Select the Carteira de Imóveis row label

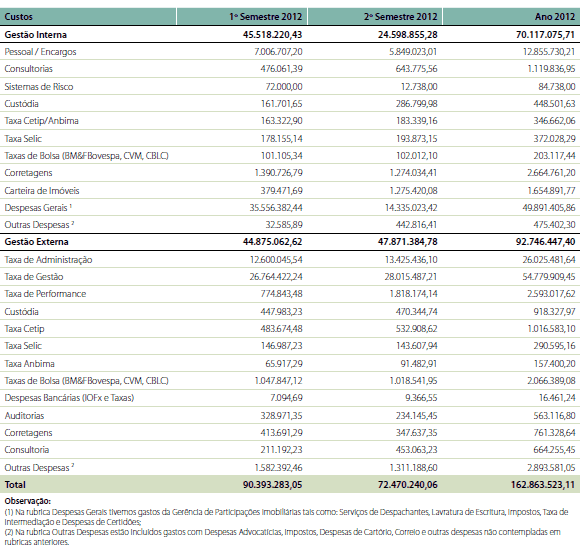[42, 191]
